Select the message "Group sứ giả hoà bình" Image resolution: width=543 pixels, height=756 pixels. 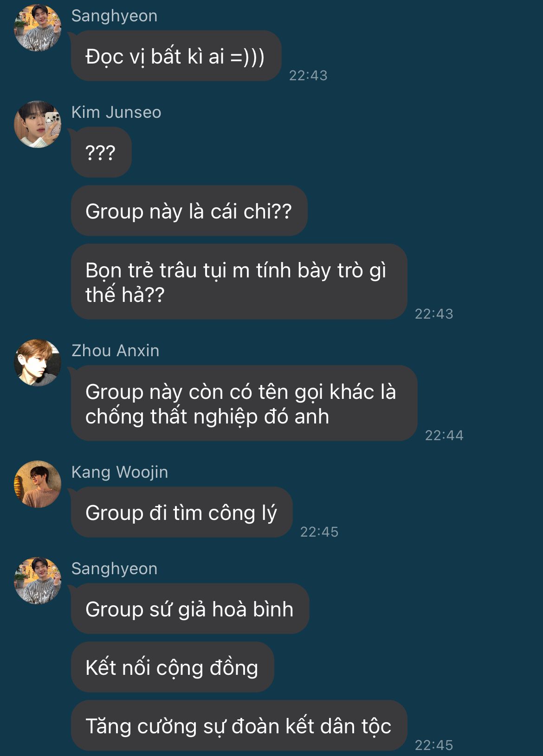point(190,609)
